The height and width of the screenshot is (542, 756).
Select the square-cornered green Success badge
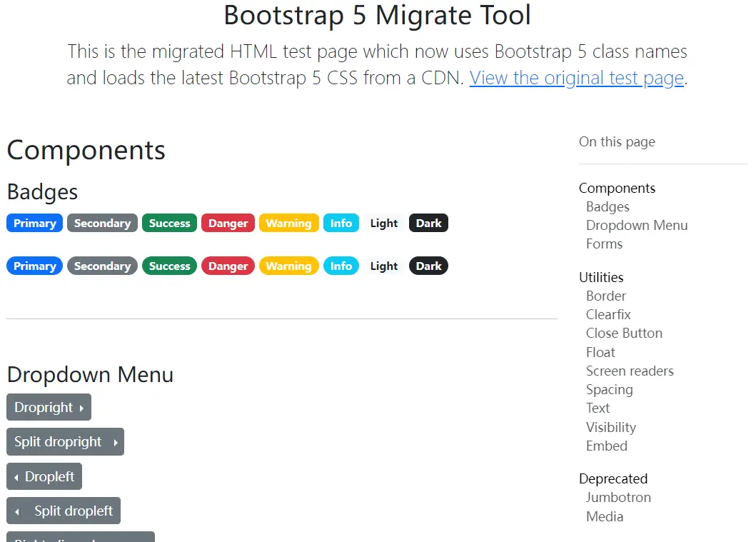[170, 223]
